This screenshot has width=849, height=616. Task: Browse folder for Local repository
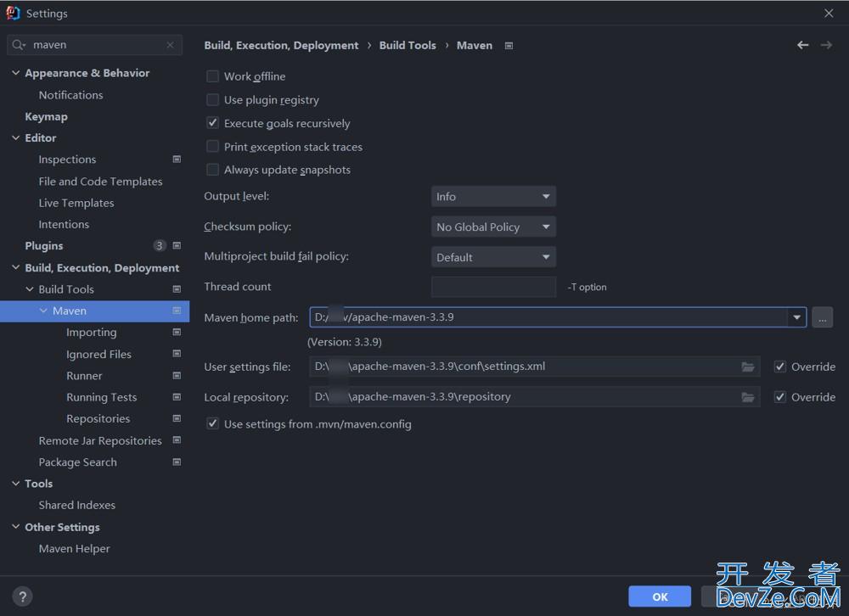click(748, 397)
